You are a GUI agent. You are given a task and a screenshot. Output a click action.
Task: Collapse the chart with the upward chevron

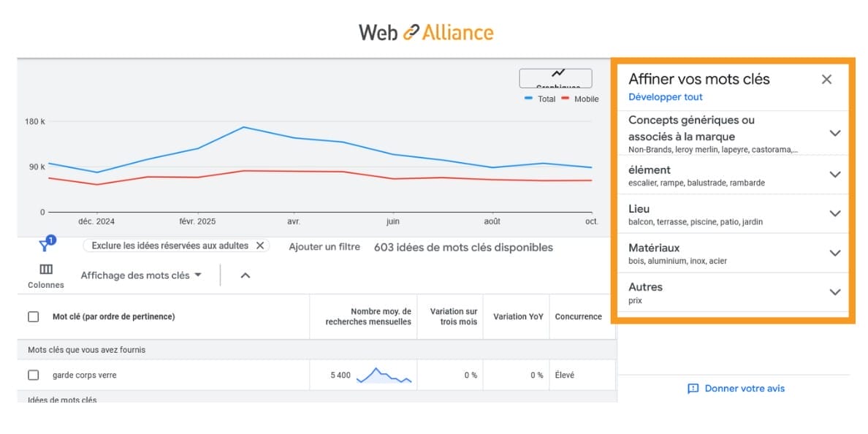pyautogui.click(x=245, y=275)
